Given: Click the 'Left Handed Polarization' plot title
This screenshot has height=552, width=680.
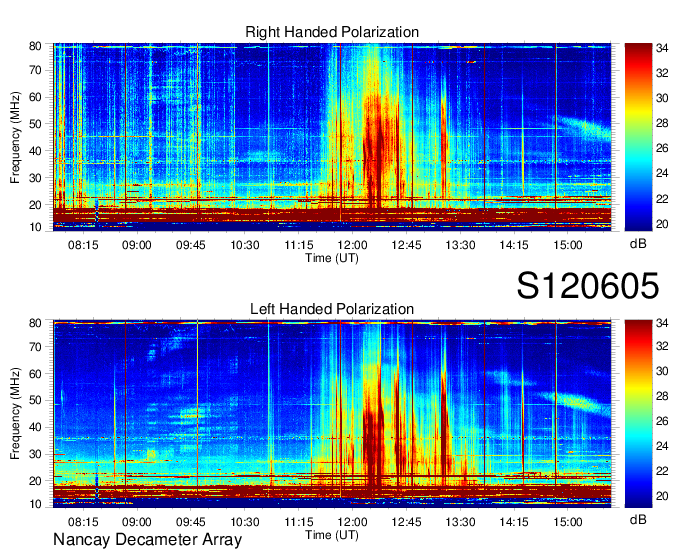Looking at the screenshot, I should click(332, 309).
